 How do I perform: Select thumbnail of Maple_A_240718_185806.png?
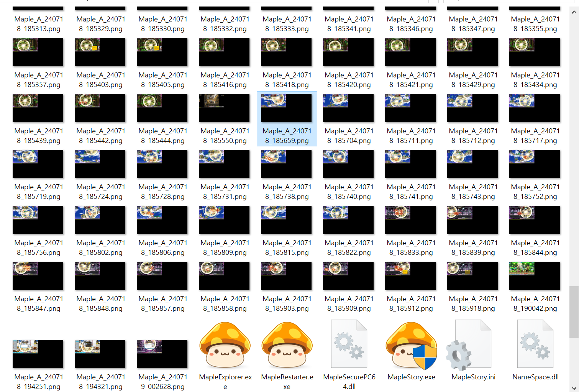point(162,220)
